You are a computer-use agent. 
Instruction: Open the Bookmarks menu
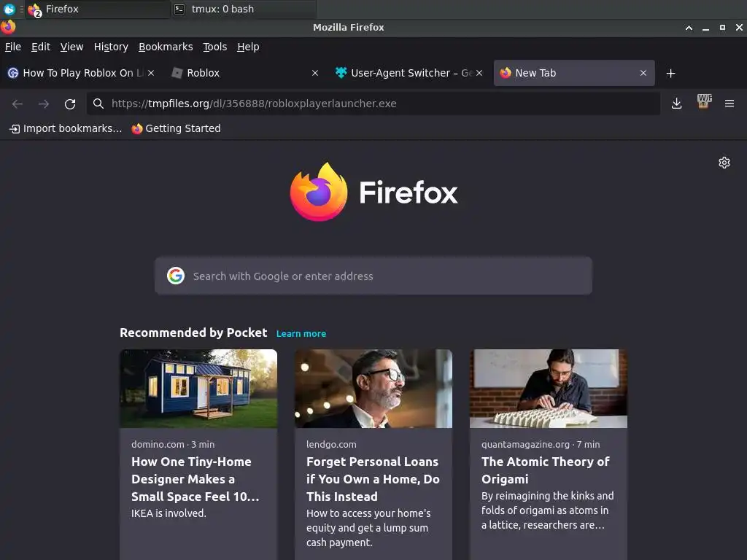pyautogui.click(x=166, y=47)
